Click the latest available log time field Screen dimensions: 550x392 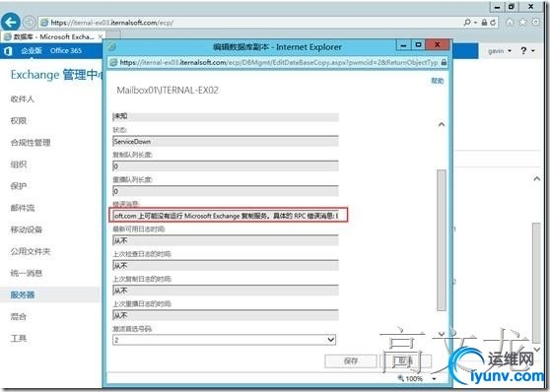coord(226,241)
